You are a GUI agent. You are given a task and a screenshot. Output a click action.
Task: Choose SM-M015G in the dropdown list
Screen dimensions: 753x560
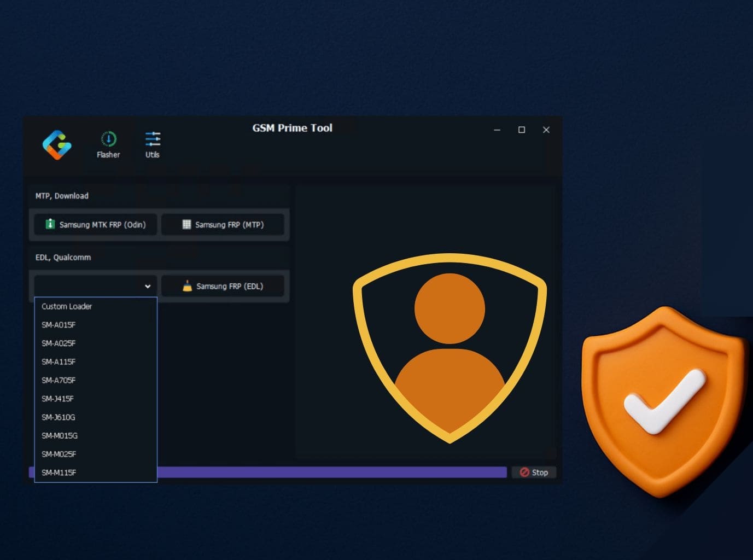point(96,436)
